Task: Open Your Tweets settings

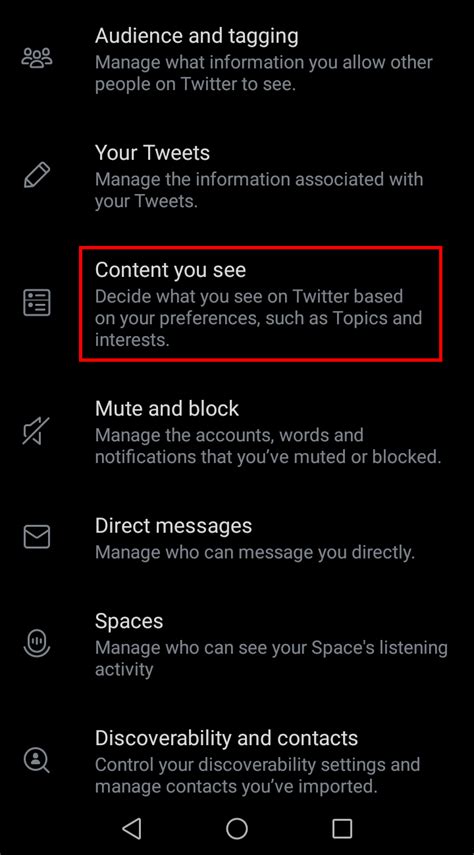Action: (x=237, y=176)
